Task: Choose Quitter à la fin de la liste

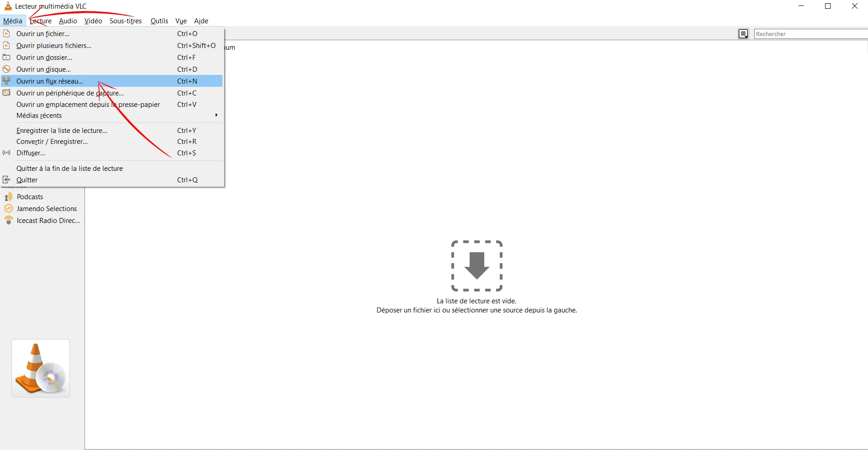Action: (x=112, y=168)
